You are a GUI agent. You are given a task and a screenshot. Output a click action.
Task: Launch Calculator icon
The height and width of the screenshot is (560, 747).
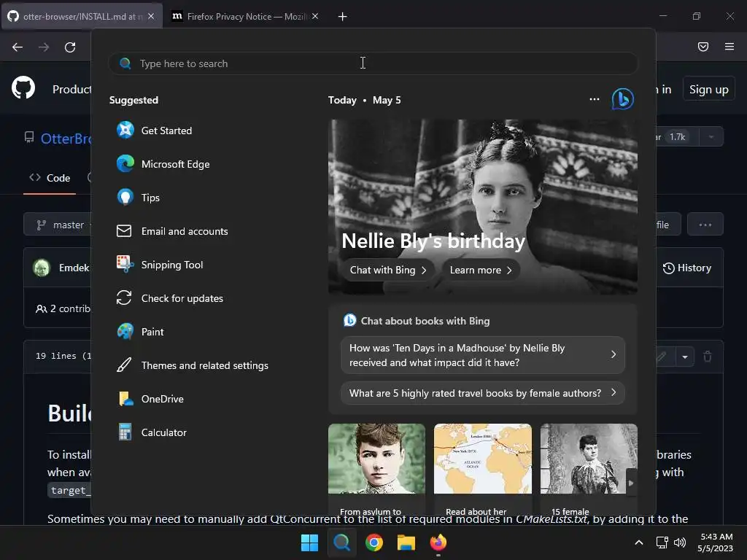pyautogui.click(x=125, y=432)
